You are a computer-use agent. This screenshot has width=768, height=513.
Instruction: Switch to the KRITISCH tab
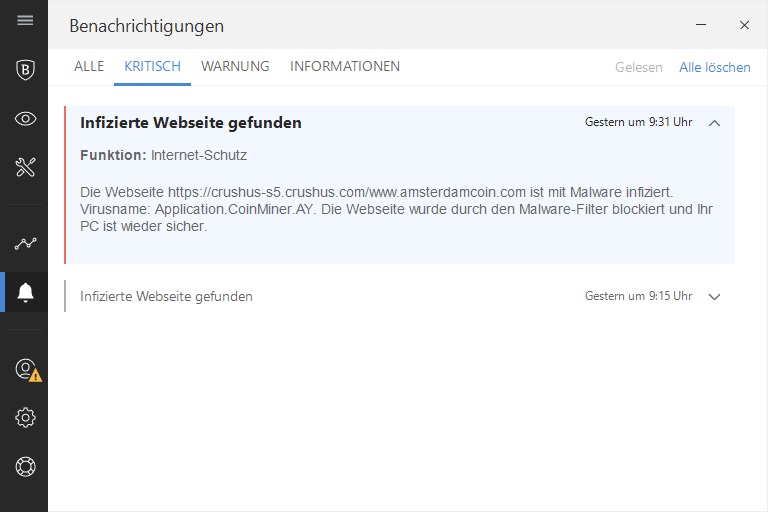[152, 66]
